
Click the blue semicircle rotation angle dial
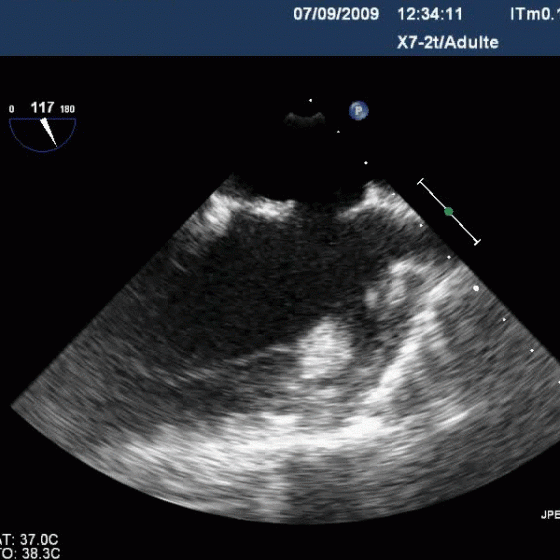pyautogui.click(x=42, y=135)
